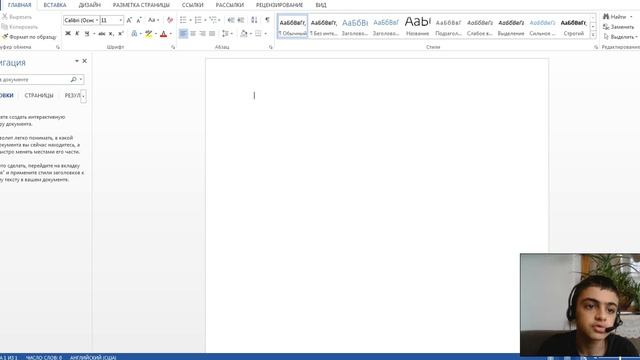640x360 pixels.
Task: Click the navigation search magnifier icon
Action: pos(73,79)
